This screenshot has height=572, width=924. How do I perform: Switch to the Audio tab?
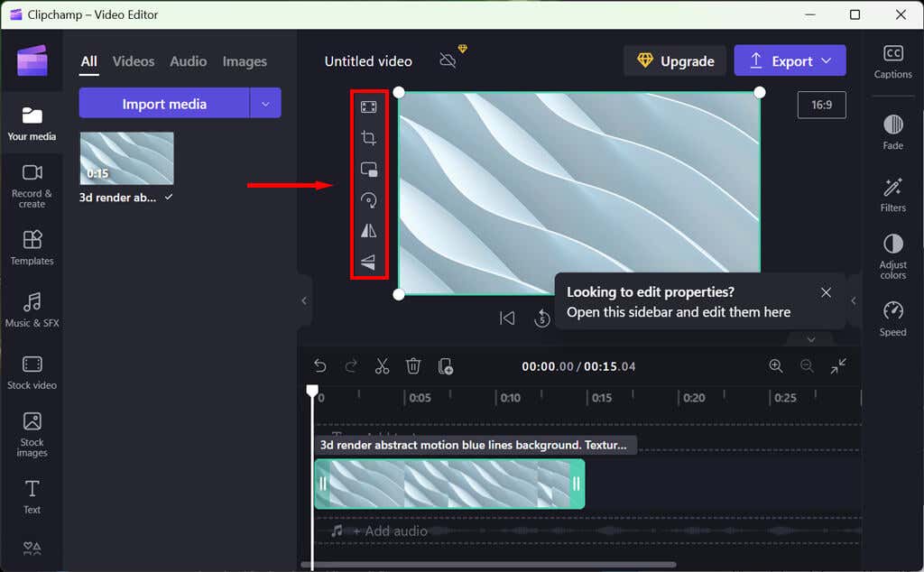click(188, 61)
